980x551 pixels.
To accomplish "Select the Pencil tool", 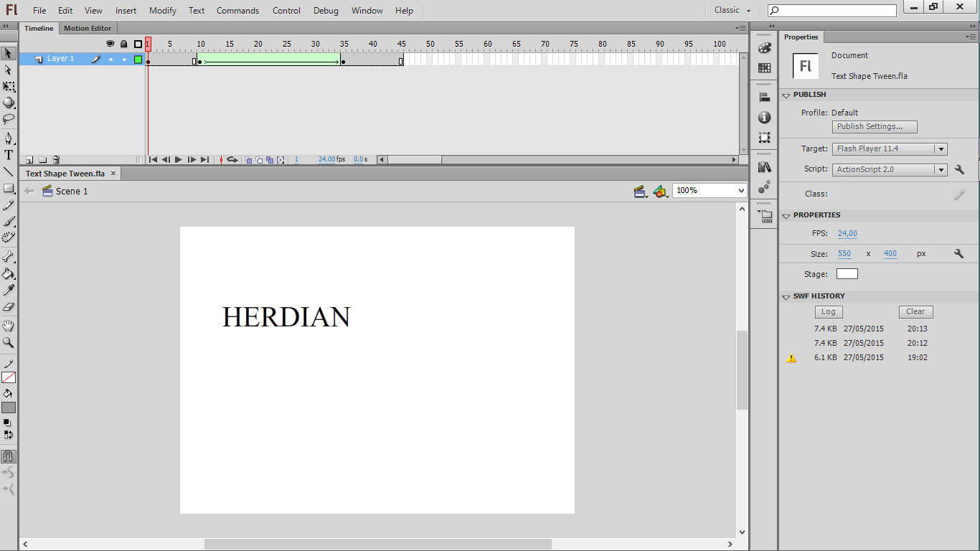I will tap(9, 204).
